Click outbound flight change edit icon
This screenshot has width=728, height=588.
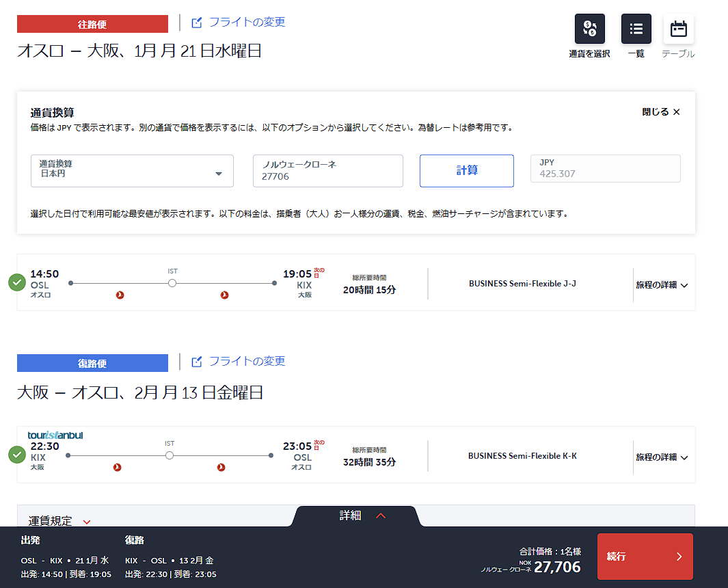197,23
